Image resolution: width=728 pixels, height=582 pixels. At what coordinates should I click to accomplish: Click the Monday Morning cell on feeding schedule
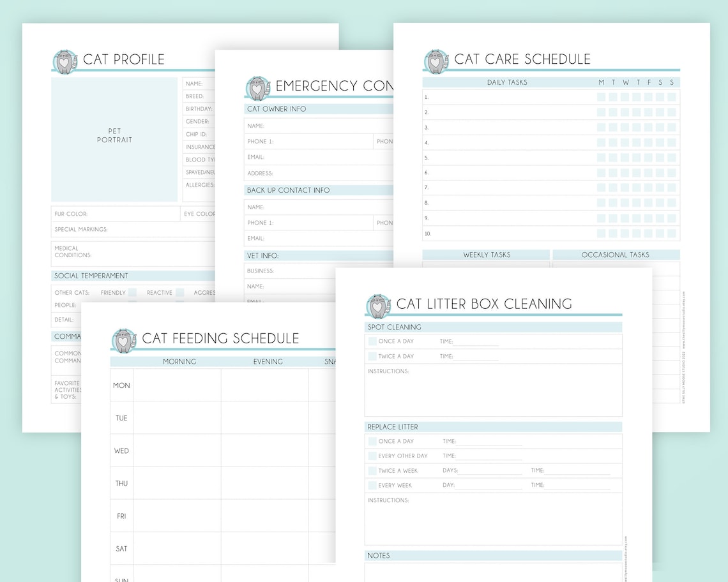178,385
